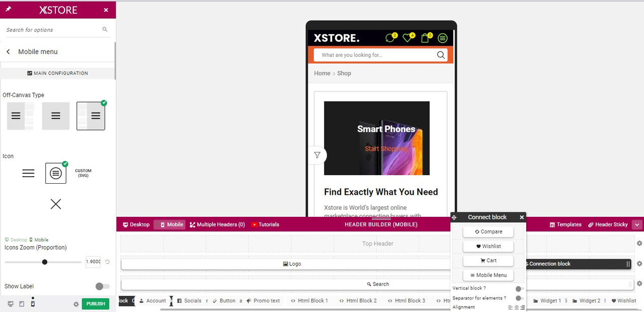Pick the Account element from elements bar
Image resolution: width=644 pixels, height=312 pixels.
pyautogui.click(x=152, y=300)
